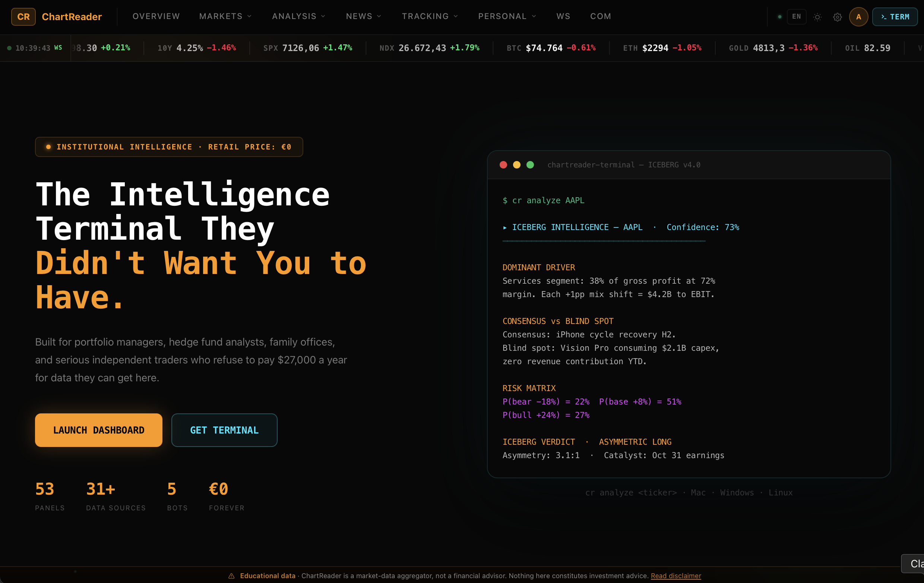This screenshot has width=924, height=583.
Task: Click the yellow terminal window dot
Action: 516,165
